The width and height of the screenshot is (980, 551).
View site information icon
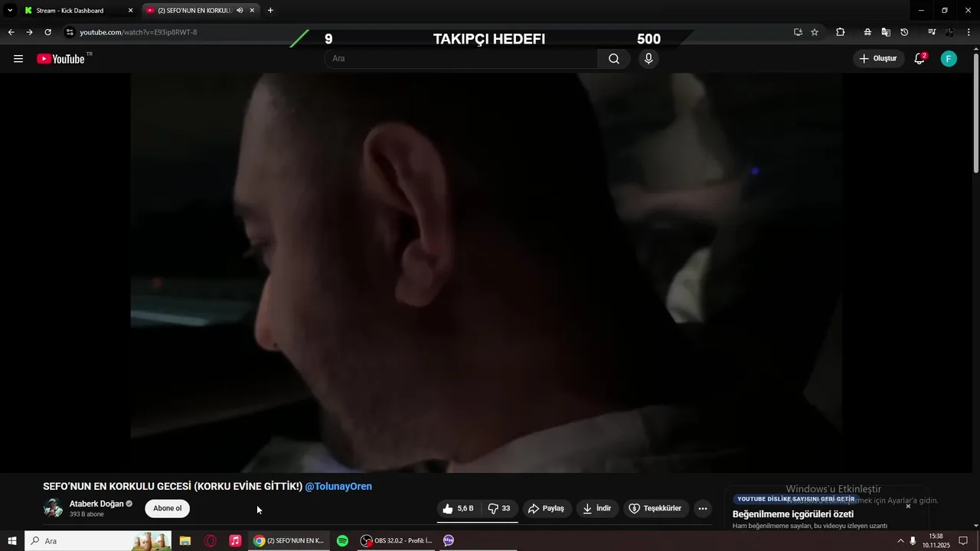70,32
